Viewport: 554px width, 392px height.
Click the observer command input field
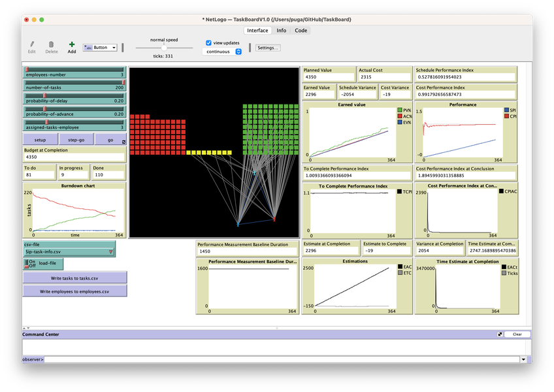click(281, 359)
